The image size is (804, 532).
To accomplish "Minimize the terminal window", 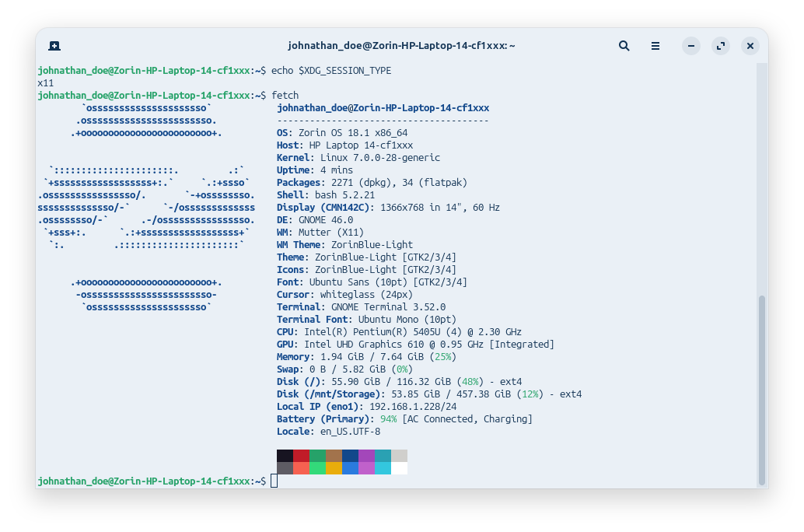I will [691, 46].
